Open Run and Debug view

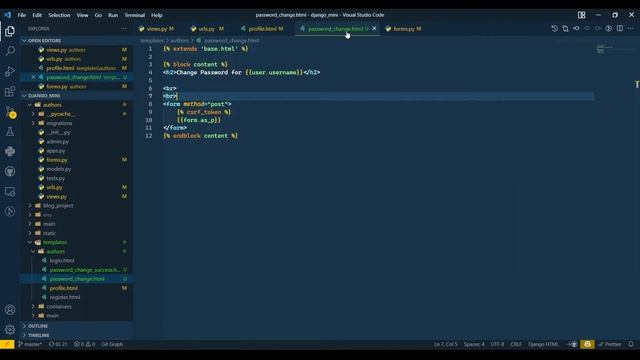10,71
